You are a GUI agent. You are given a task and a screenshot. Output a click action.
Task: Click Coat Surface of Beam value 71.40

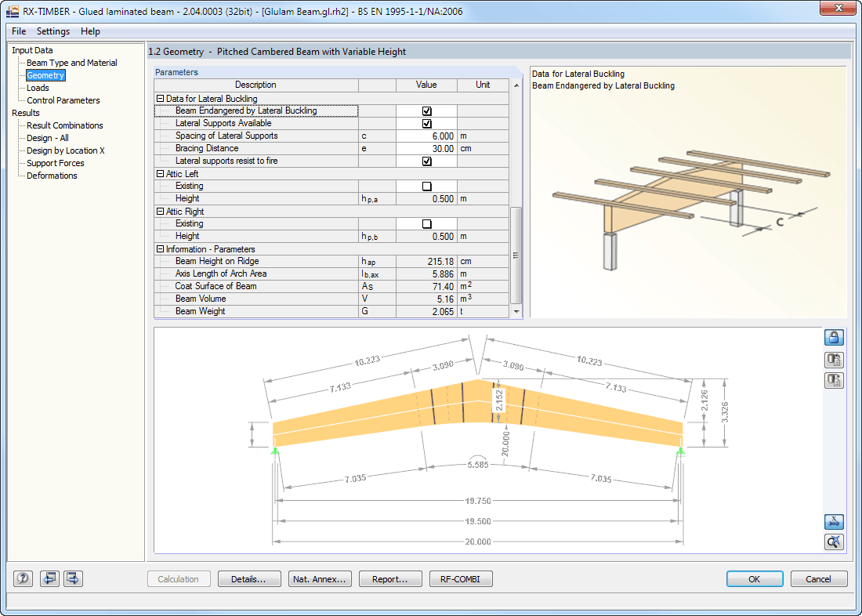pyautogui.click(x=426, y=287)
